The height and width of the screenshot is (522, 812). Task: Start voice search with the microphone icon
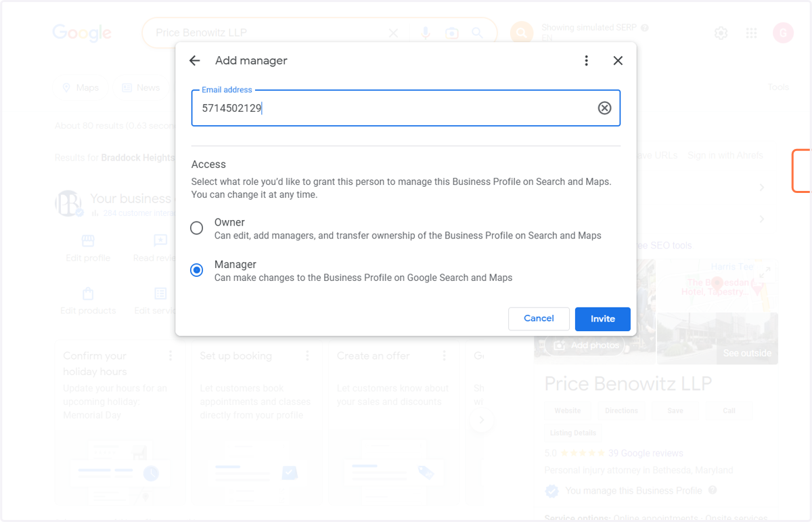[x=426, y=32]
